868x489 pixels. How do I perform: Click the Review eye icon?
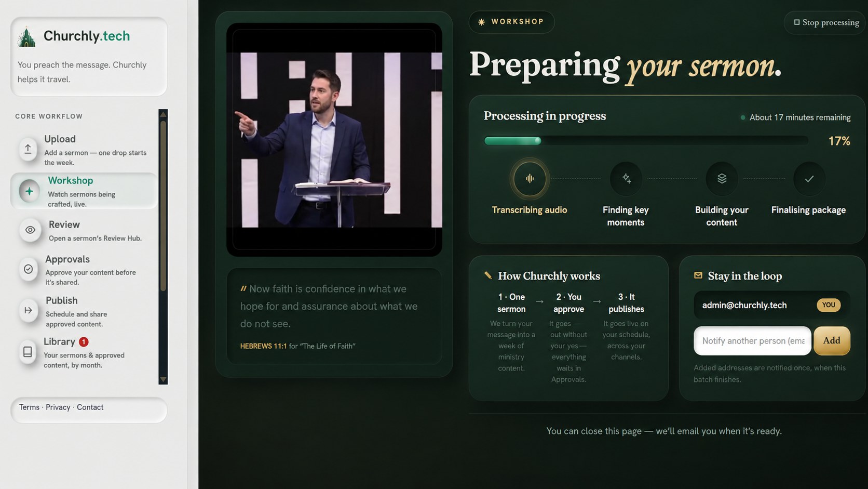coord(30,230)
